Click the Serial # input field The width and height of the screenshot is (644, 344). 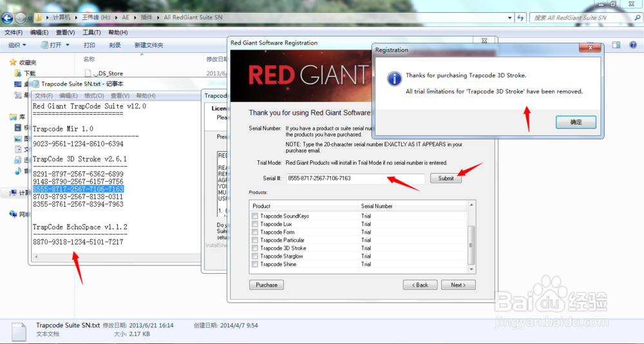point(355,178)
